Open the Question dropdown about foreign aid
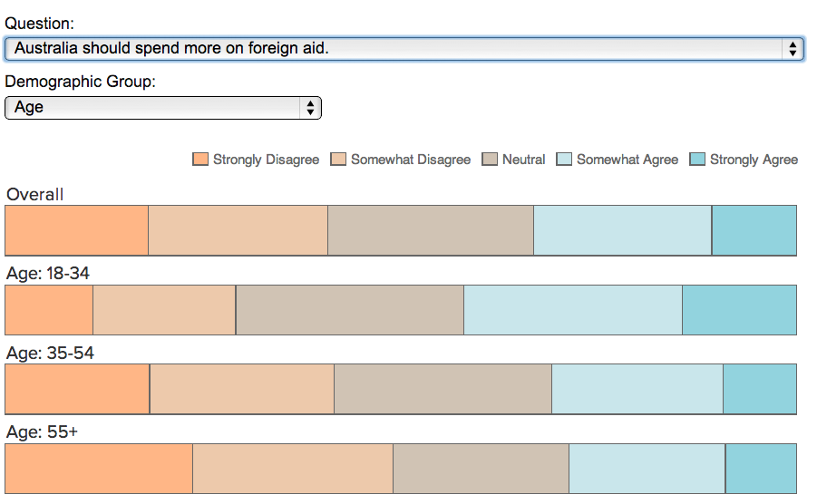This screenshot has width=817, height=504. 404,49
